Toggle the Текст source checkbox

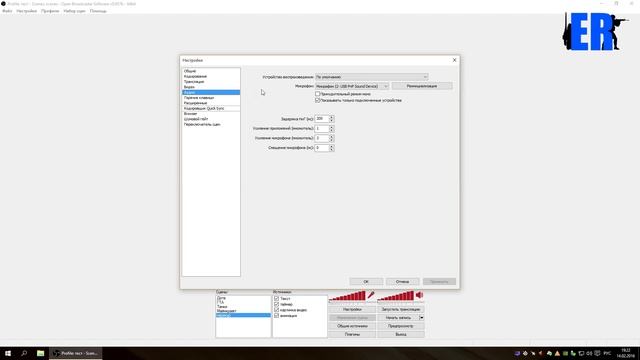click(x=276, y=298)
